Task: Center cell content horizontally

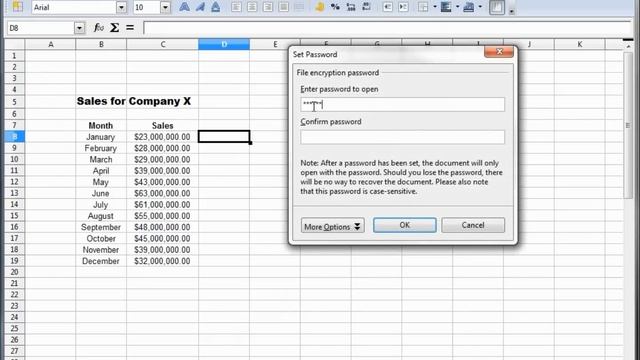Action: click(x=252, y=7)
